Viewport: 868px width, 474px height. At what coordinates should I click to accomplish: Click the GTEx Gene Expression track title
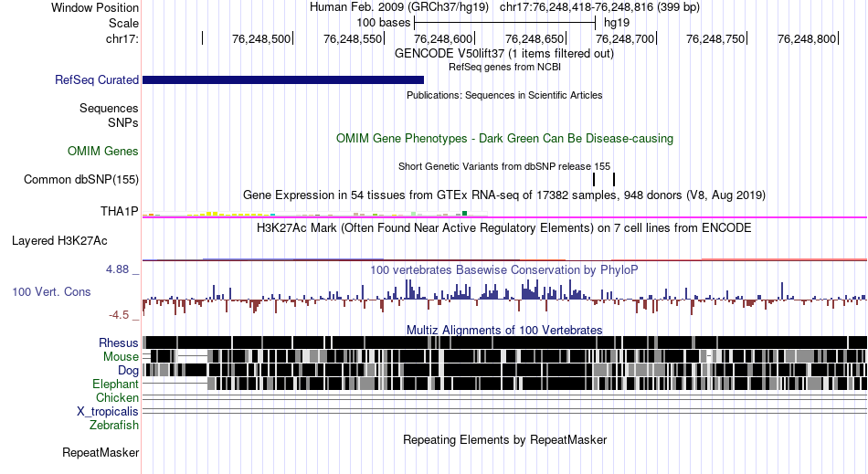[x=504, y=195]
